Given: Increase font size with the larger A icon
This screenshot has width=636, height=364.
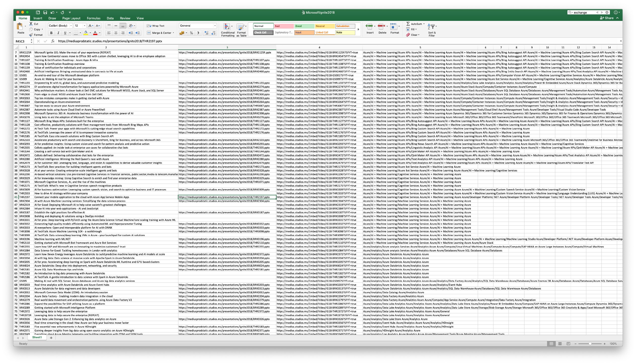Looking at the screenshot, I should [x=91, y=26].
